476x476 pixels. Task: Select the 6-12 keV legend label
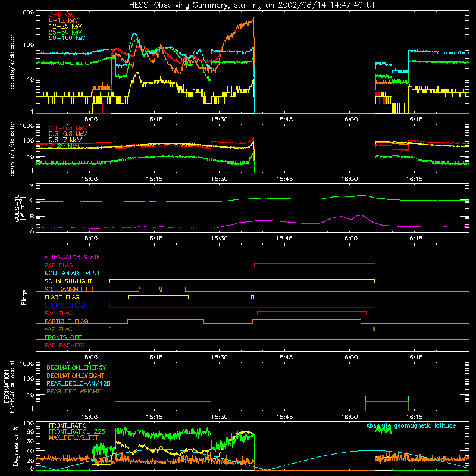pyautogui.click(x=64, y=20)
